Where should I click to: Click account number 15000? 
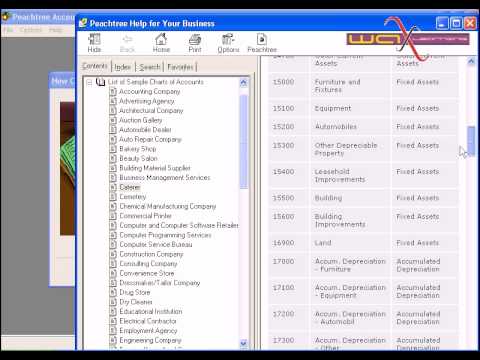click(x=283, y=82)
